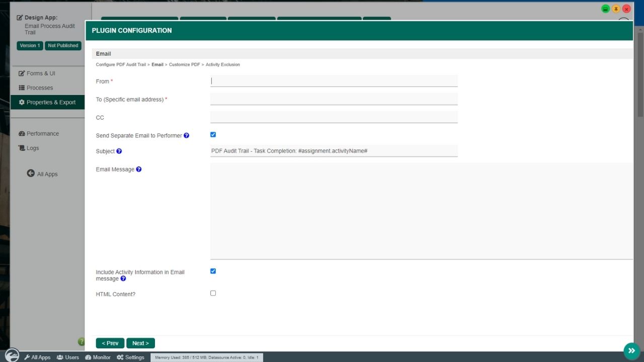Click the Next button
Screen dimensions: 644x362
pyautogui.click(x=140, y=343)
